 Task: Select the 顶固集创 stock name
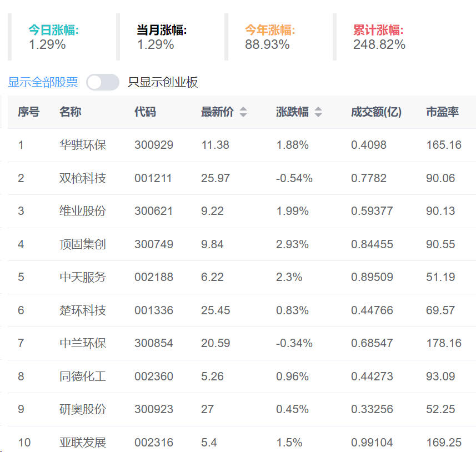click(x=83, y=244)
